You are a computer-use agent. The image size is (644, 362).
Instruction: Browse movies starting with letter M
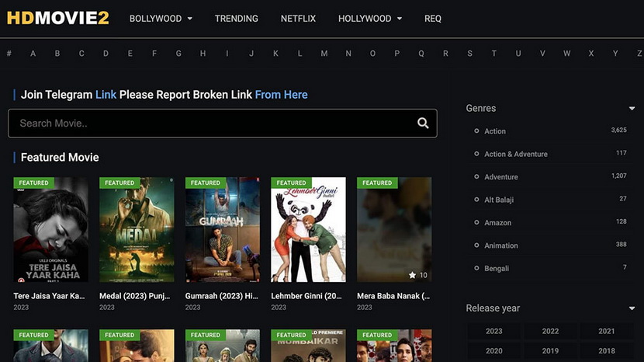pyautogui.click(x=324, y=54)
